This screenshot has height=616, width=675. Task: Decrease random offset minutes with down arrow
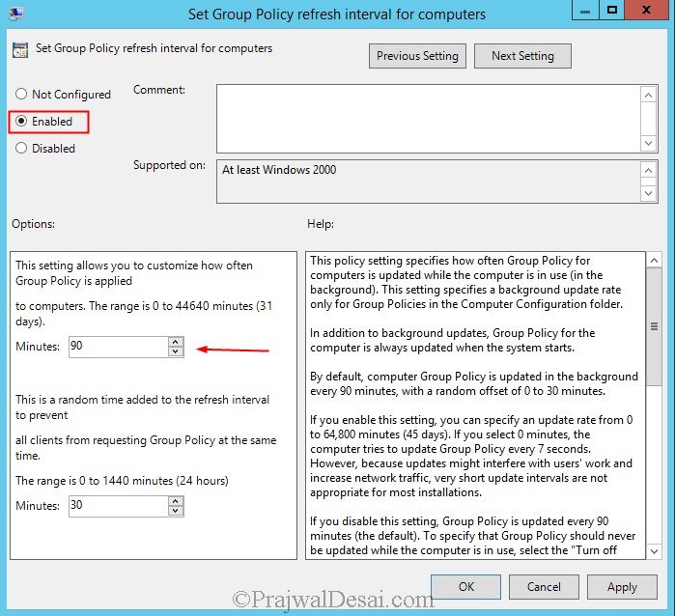click(176, 511)
